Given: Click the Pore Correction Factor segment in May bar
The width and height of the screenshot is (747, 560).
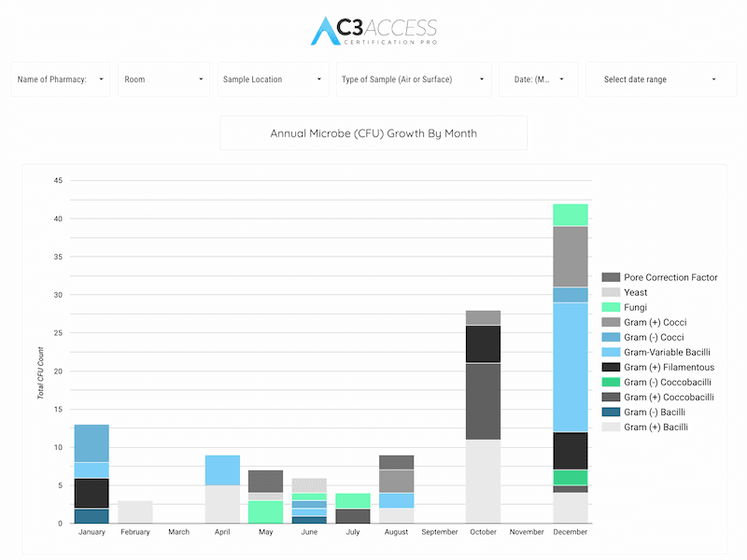Looking at the screenshot, I should pos(266,482).
